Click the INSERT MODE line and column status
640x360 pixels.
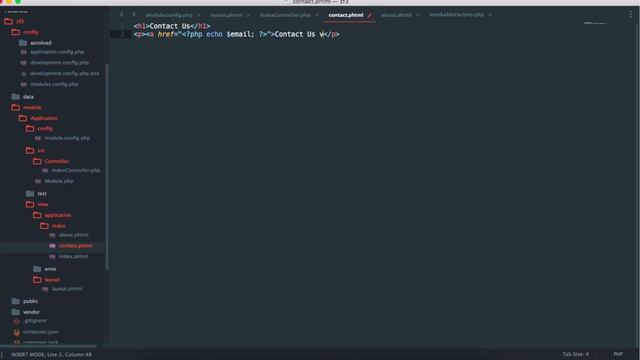[x=51, y=354]
